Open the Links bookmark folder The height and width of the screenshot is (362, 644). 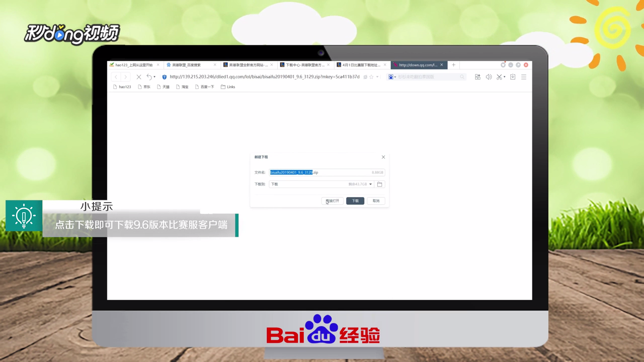228,87
